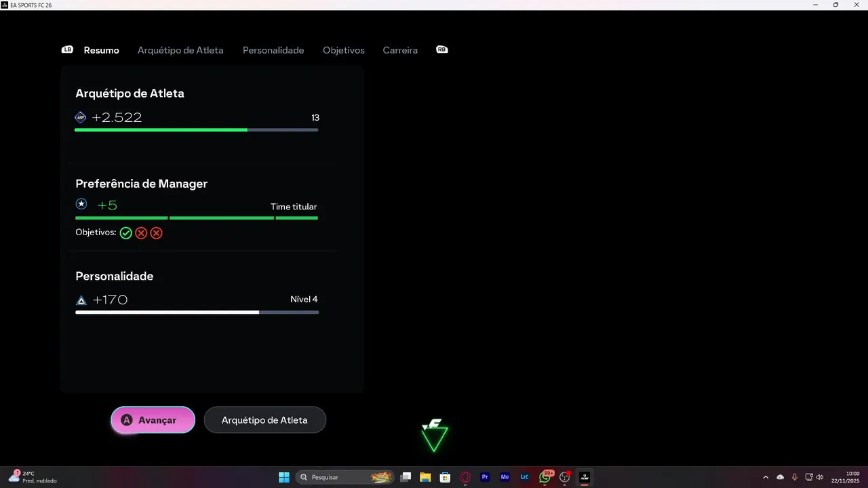Open Adobe Premiere Pro from the taskbar

[x=485, y=477]
